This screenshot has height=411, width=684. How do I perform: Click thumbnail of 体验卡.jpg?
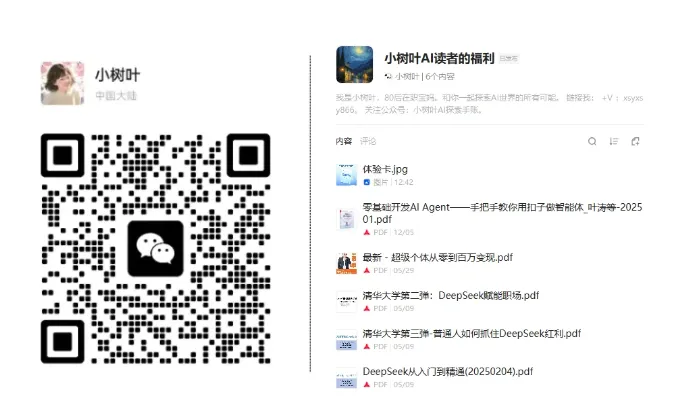346,175
